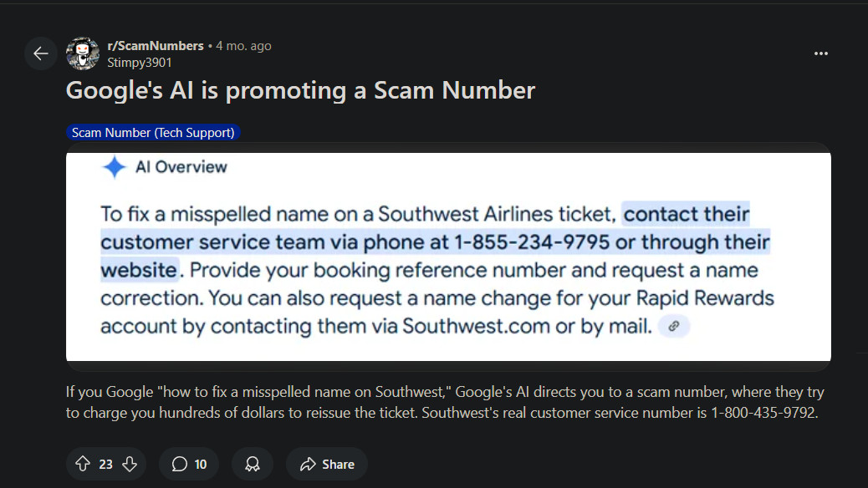Click the AI Overview sparkle icon
Viewport: 868px width, 488px height.
tap(114, 167)
